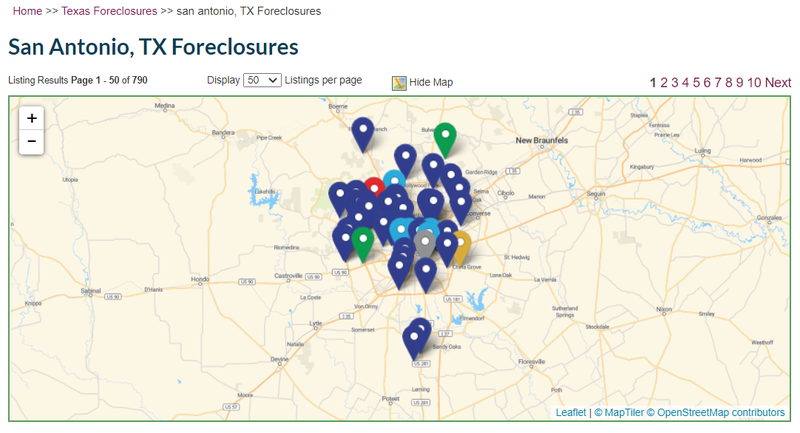Click the Boerne label on map
The height and width of the screenshot is (433, 800).
[x=338, y=107]
